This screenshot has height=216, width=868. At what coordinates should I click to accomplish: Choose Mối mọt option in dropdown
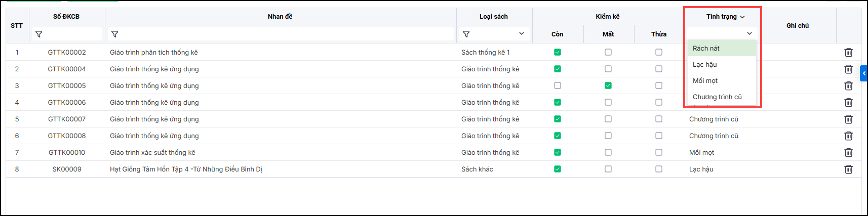pos(705,81)
